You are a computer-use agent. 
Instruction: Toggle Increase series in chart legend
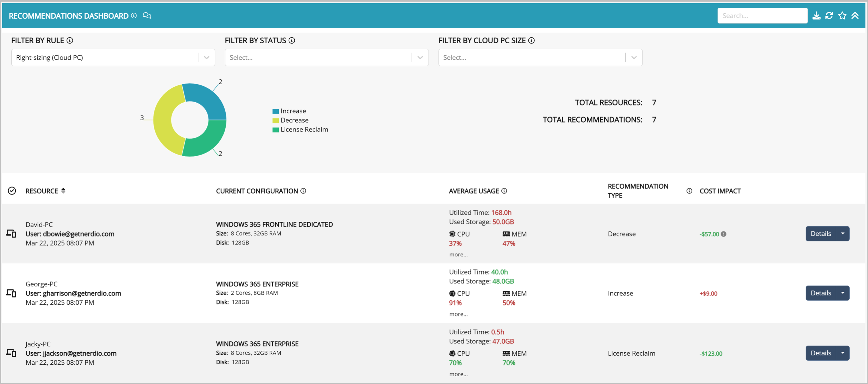(x=292, y=111)
